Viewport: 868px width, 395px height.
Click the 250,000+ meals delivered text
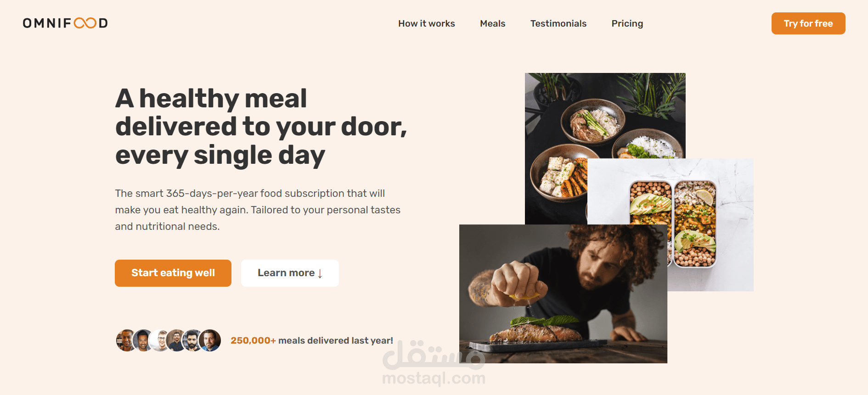click(x=312, y=340)
